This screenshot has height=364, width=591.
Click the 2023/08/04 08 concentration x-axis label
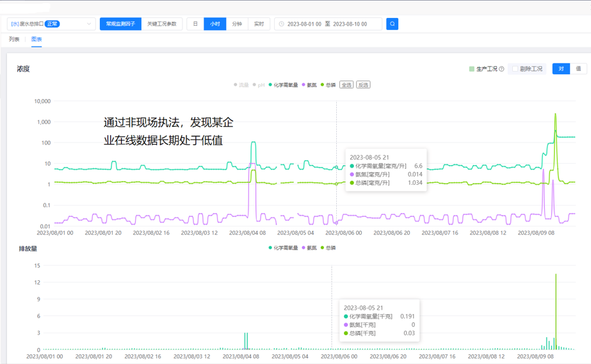[247, 233]
